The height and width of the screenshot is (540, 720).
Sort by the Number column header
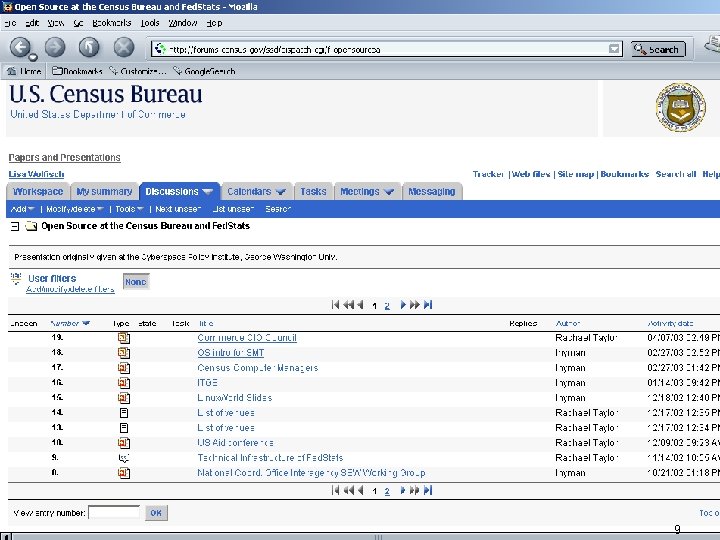70,323
